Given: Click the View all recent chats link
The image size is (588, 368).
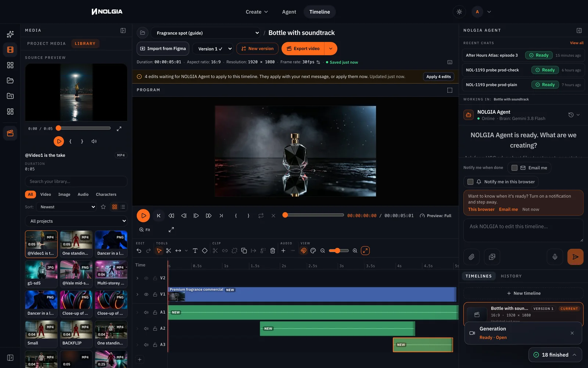Looking at the screenshot, I should coord(577,43).
